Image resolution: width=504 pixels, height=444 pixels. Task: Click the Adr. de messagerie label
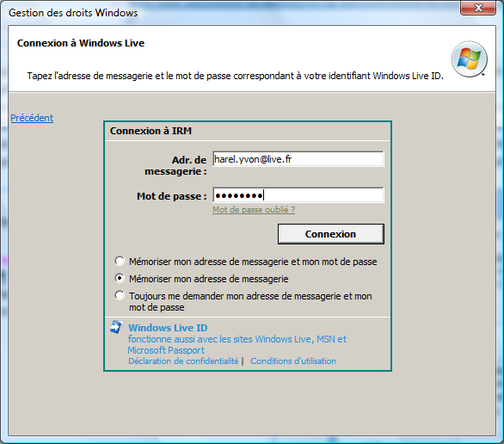coord(175,165)
